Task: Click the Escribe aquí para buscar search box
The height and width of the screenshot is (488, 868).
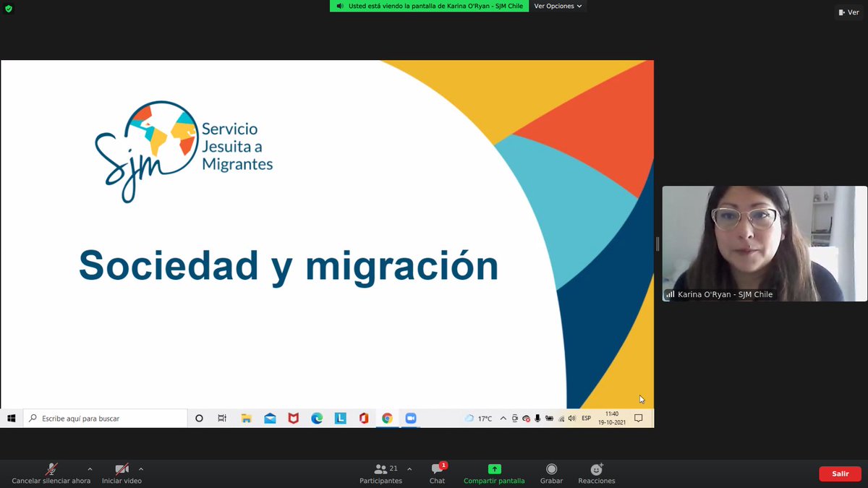Action: [106, 418]
